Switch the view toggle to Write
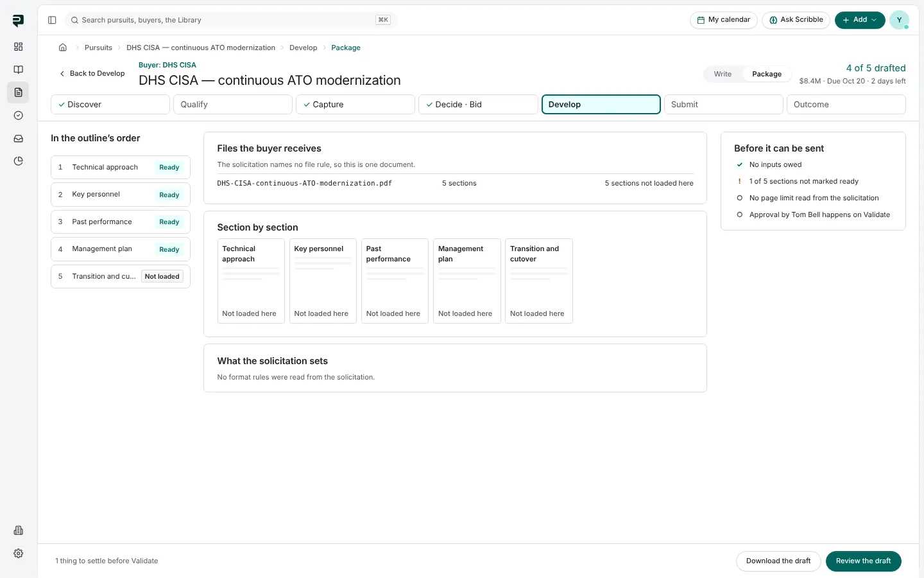Viewport: 924px width, 578px height. [x=723, y=74]
